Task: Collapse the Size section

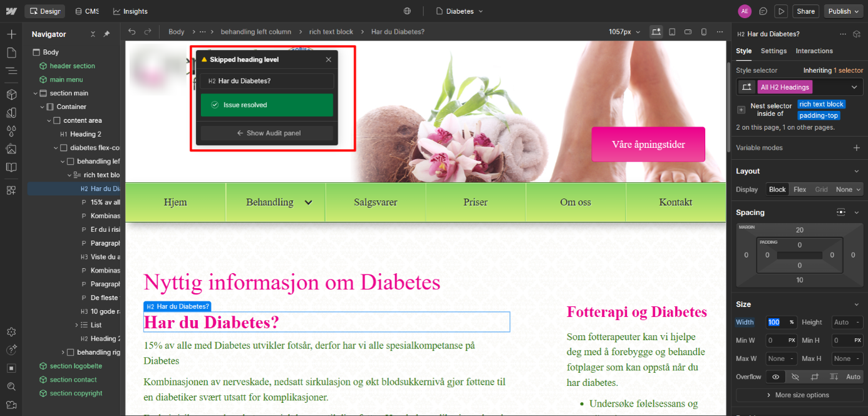Action: point(857,304)
